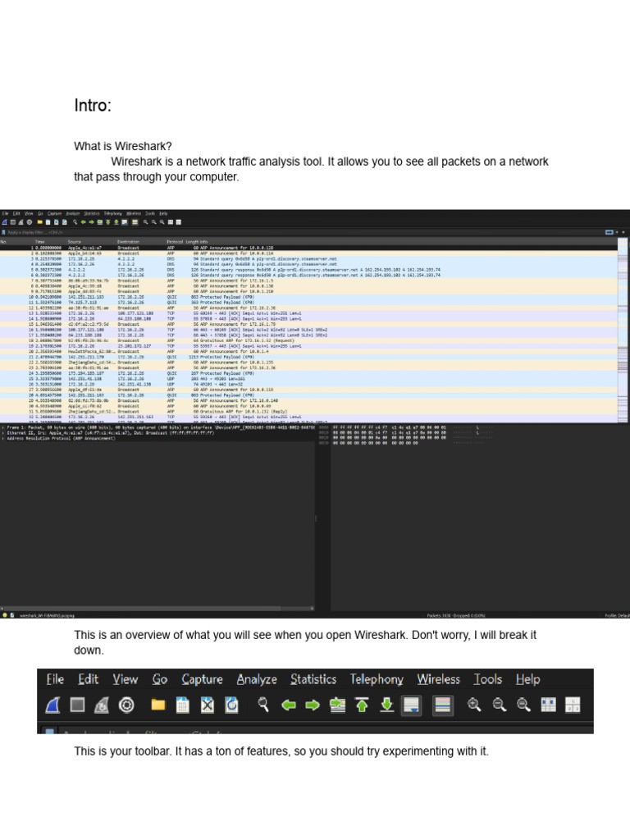This screenshot has width=630, height=840.
Task: Restart the current capture in enlarged toolbar
Action: pos(102,705)
